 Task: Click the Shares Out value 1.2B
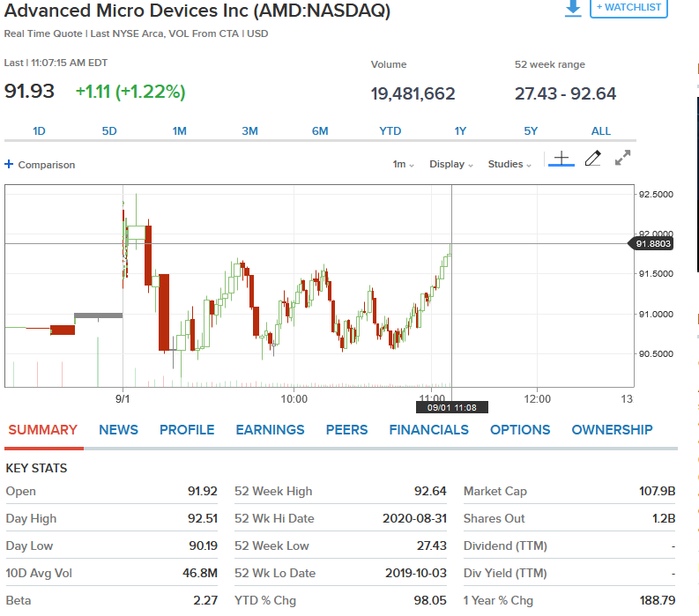664,518
